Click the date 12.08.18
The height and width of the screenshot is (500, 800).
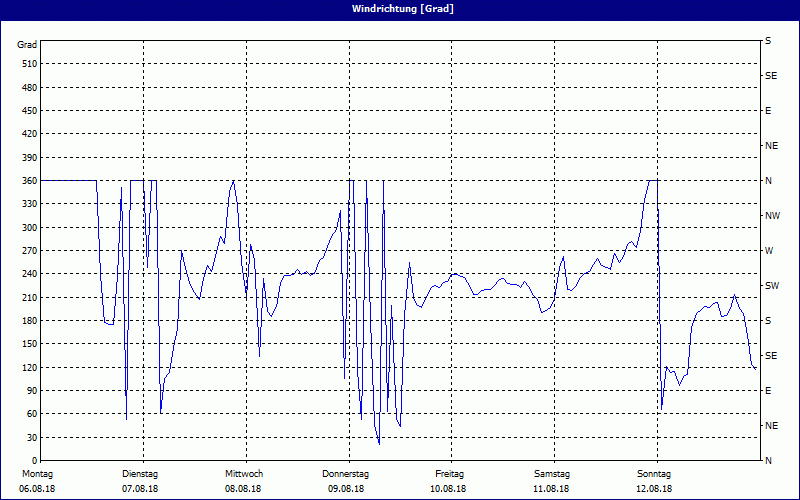tap(654, 489)
